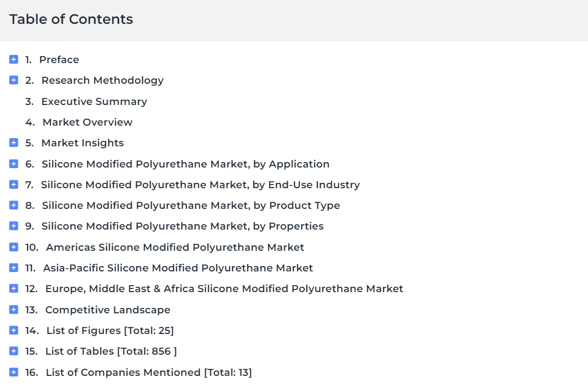Click the Table of Contents heading
The image size is (588, 387).
coord(72,19)
